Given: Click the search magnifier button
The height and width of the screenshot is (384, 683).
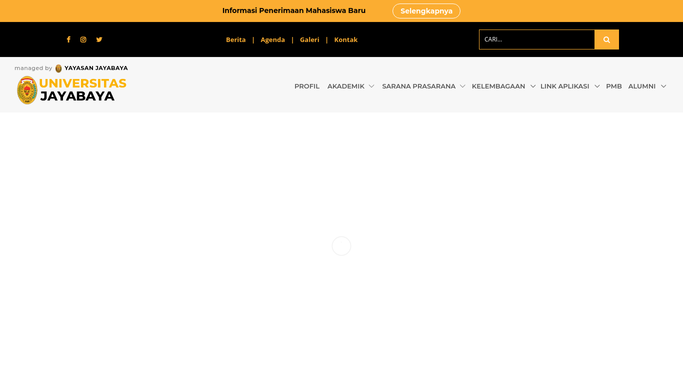Looking at the screenshot, I should tap(606, 40).
